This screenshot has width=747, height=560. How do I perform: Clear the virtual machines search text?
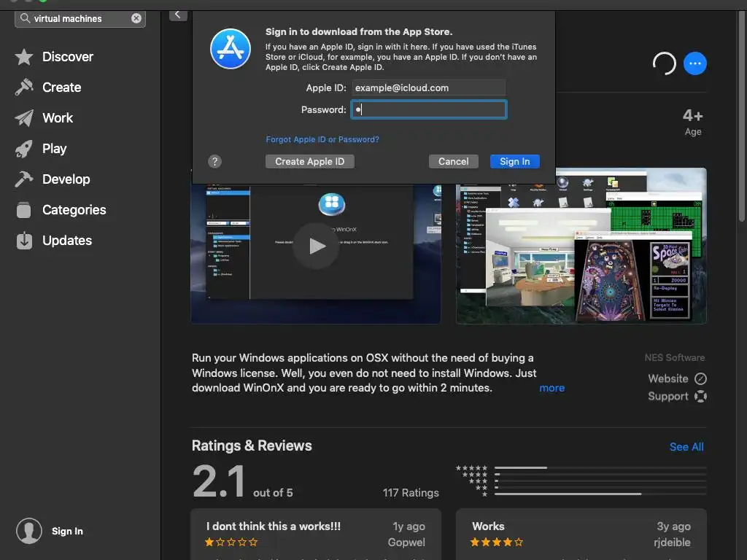click(x=136, y=18)
